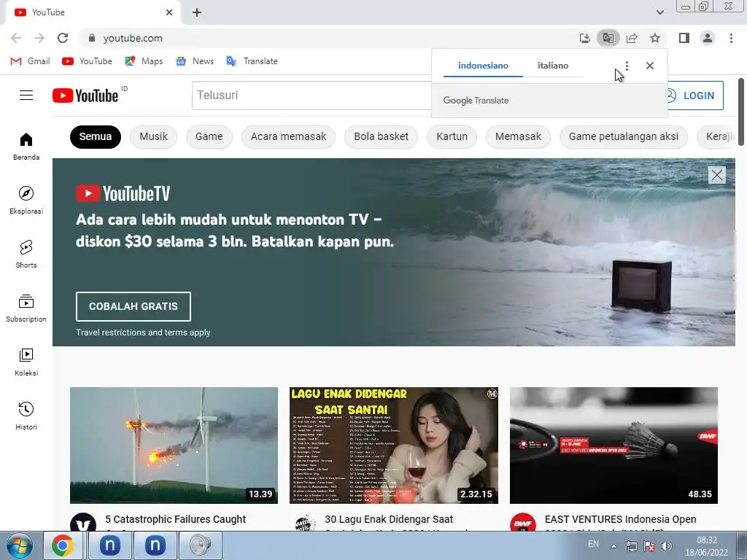The width and height of the screenshot is (747, 560).
Task: Select the Acara memasak chip
Action: coord(289,136)
